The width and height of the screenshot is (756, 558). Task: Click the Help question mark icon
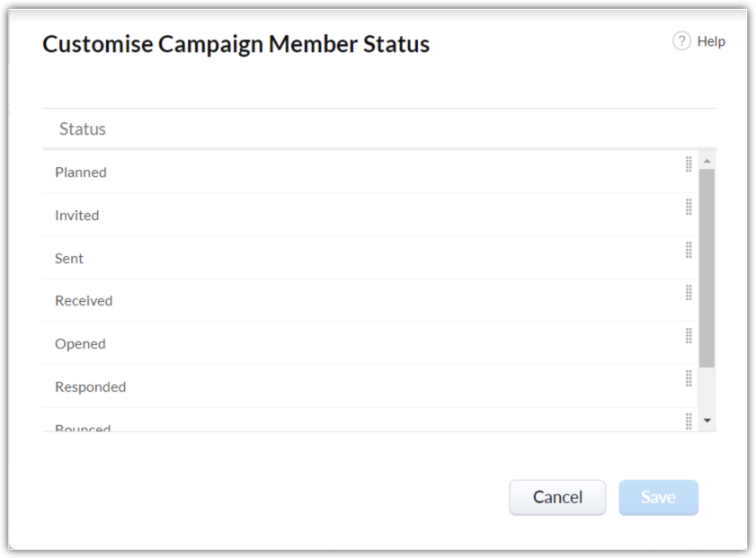tap(681, 41)
